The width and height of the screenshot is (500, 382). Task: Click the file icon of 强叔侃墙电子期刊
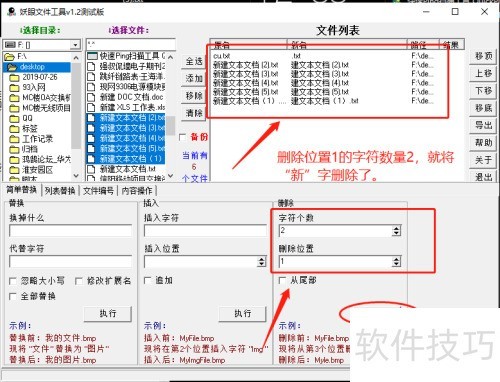coord(91,66)
